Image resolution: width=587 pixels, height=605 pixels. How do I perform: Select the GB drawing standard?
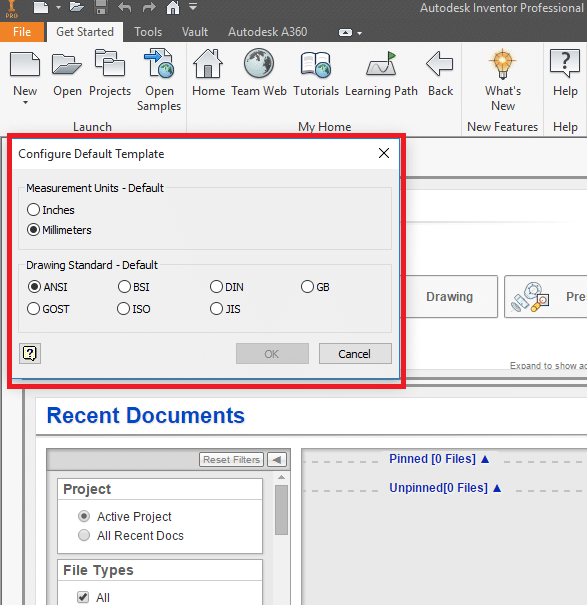click(x=315, y=287)
